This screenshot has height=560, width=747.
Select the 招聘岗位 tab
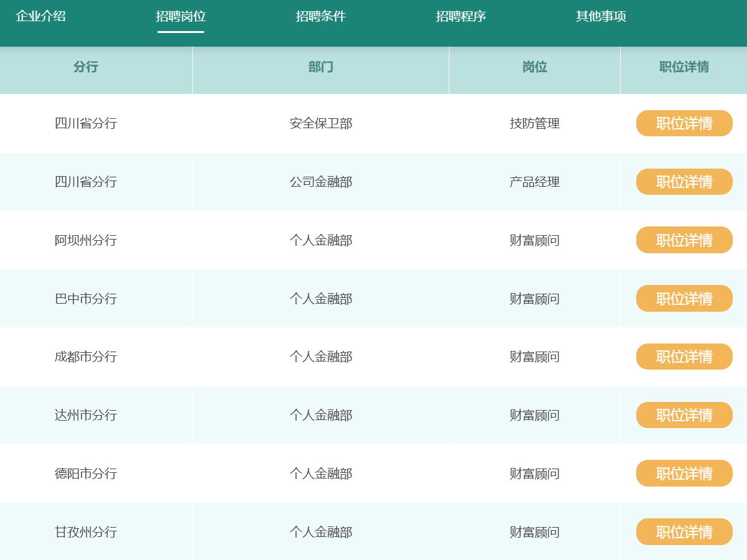181,17
